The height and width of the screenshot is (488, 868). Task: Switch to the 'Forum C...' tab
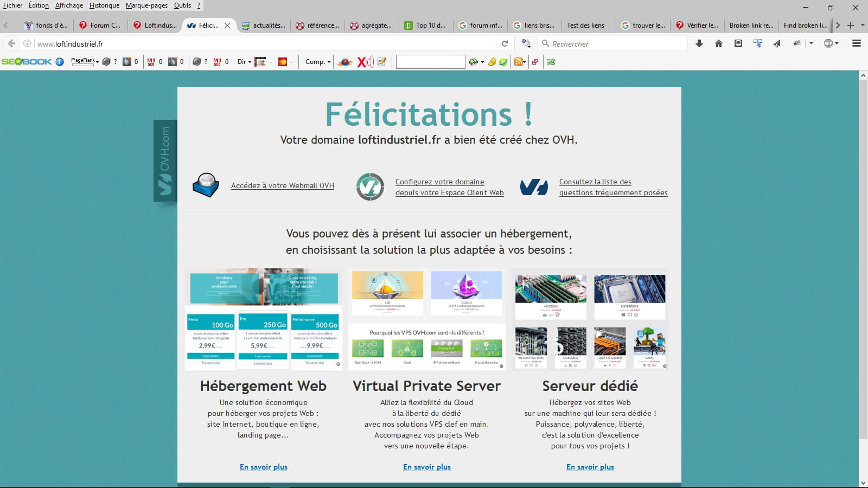point(100,25)
